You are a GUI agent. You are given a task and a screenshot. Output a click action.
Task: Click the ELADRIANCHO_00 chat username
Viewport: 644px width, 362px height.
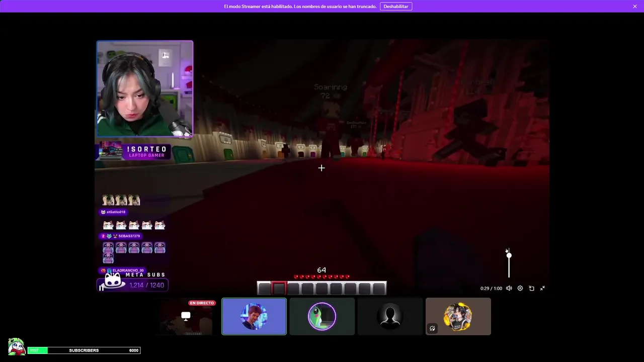pos(128,270)
